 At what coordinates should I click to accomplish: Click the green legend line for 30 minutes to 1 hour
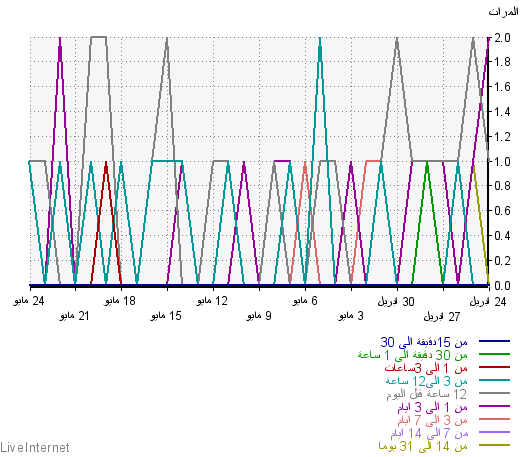click(x=494, y=354)
